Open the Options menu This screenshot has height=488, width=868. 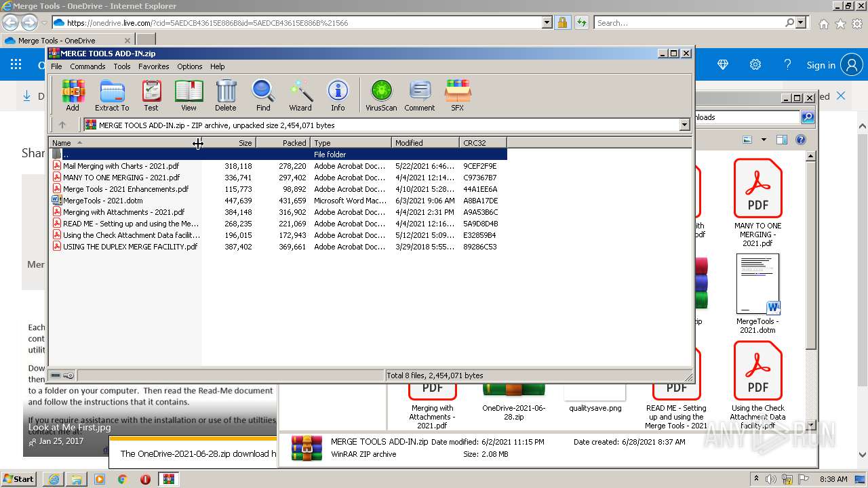[190, 66]
